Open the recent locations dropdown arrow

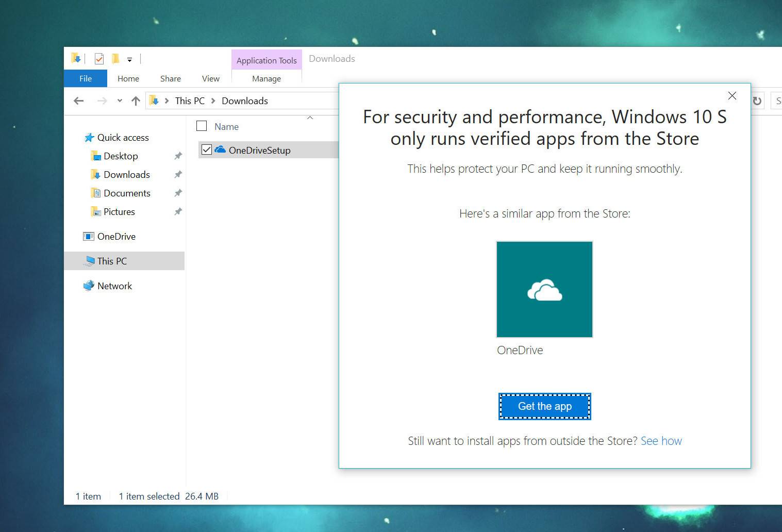pyautogui.click(x=120, y=101)
